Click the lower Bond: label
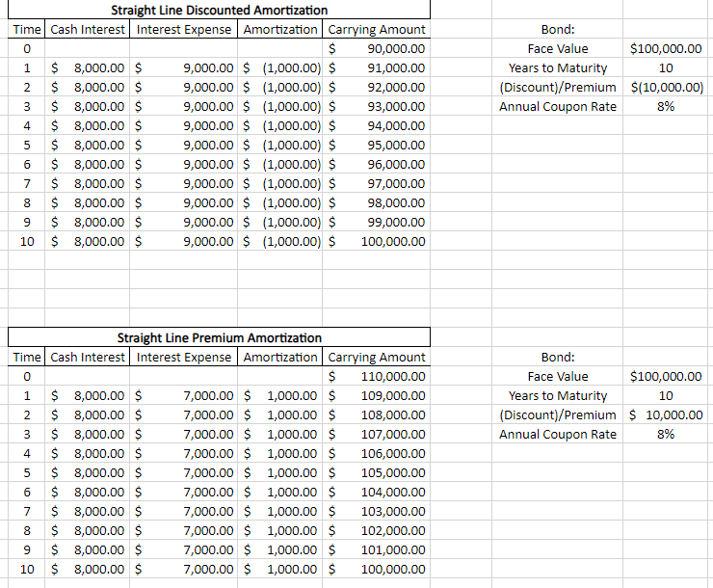713x588 pixels. coord(558,357)
